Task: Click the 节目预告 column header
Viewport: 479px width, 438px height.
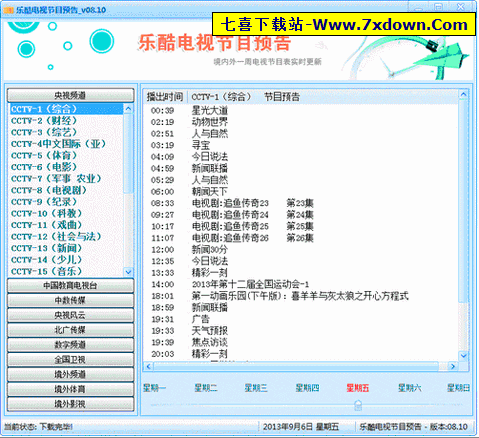Action: (282, 97)
